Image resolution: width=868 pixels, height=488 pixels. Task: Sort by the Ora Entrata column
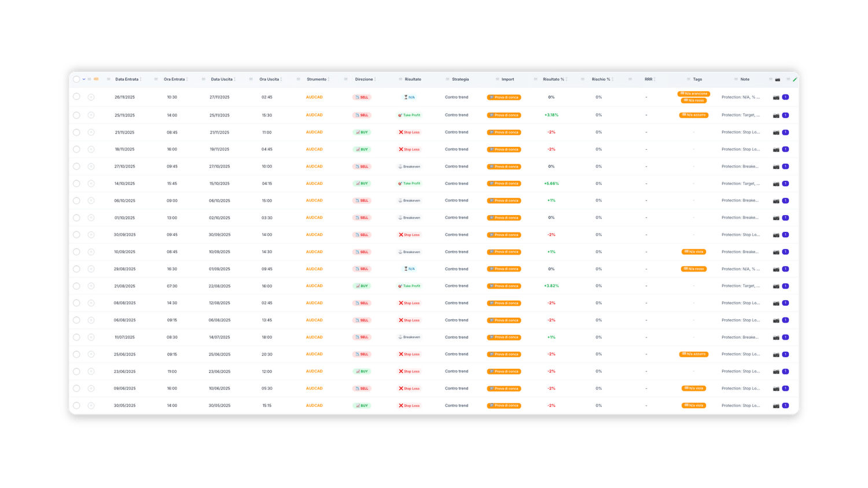click(176, 79)
